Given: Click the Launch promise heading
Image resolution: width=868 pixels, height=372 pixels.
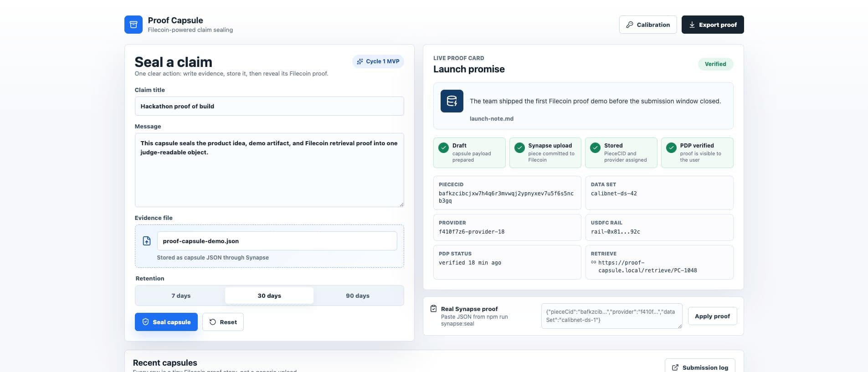Looking at the screenshot, I should pos(469,69).
